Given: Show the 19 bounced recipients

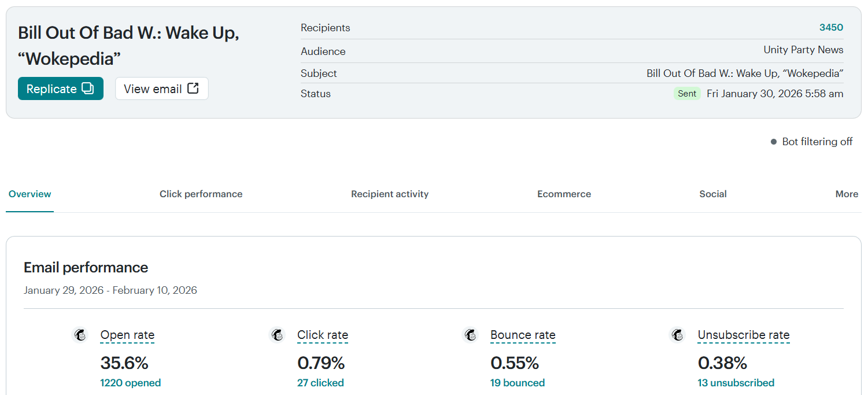Looking at the screenshot, I should coord(517,383).
